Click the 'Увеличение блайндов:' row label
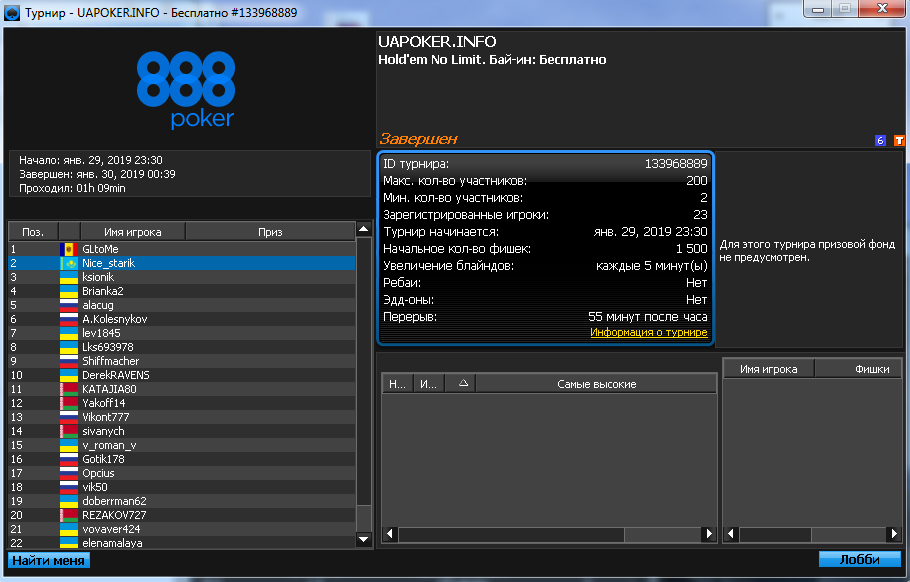 point(448,266)
